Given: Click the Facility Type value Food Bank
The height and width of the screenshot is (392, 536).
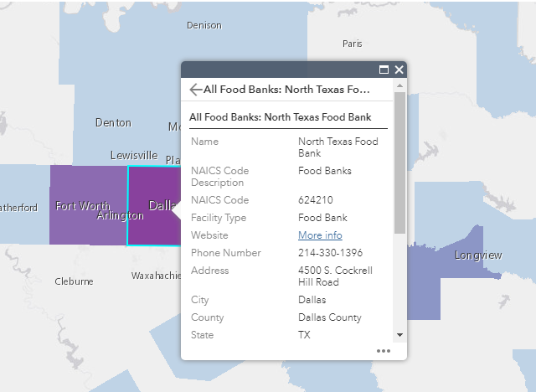Looking at the screenshot, I should [x=322, y=218].
